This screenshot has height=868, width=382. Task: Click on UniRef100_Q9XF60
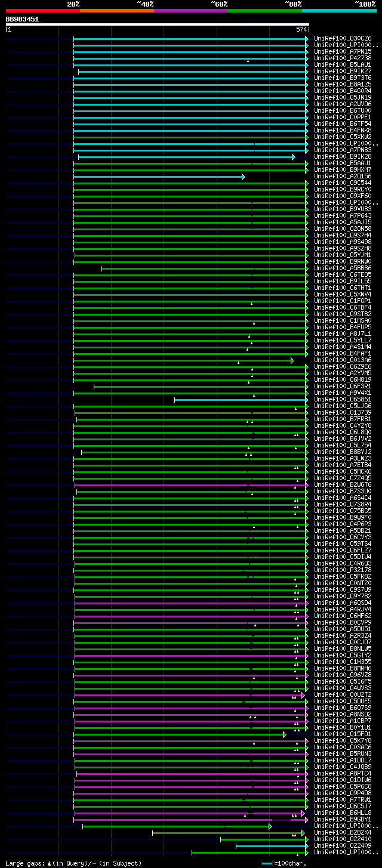click(x=343, y=196)
